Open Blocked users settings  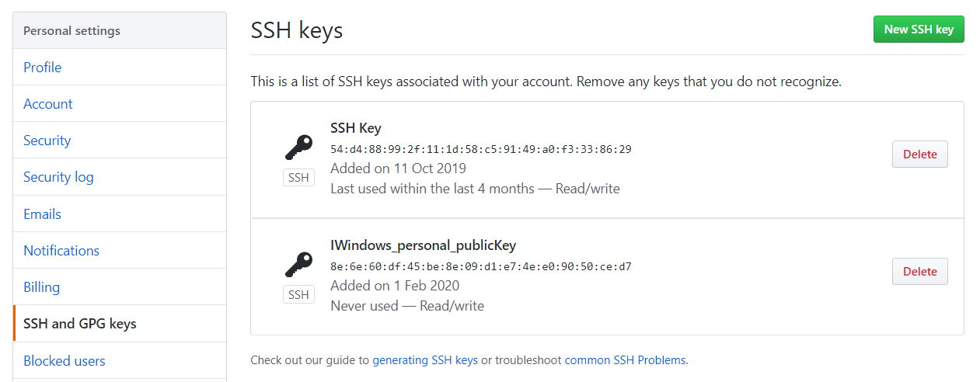point(65,361)
